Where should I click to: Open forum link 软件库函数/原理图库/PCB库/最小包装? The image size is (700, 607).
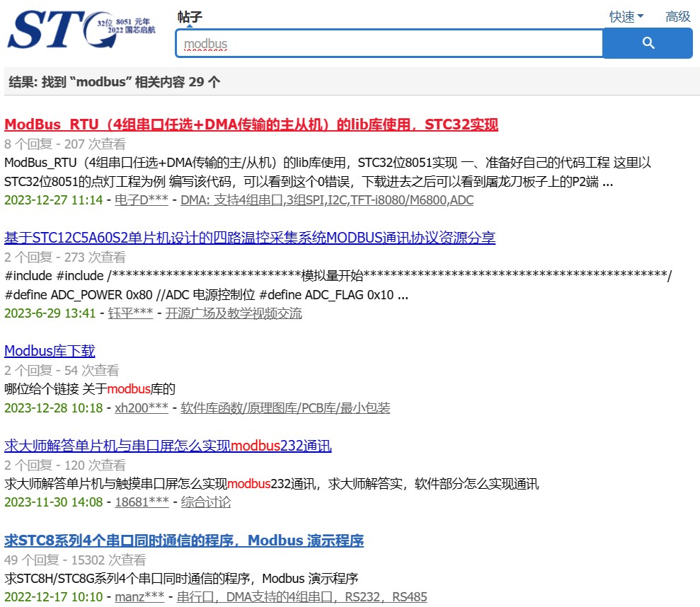pyautogui.click(x=285, y=408)
